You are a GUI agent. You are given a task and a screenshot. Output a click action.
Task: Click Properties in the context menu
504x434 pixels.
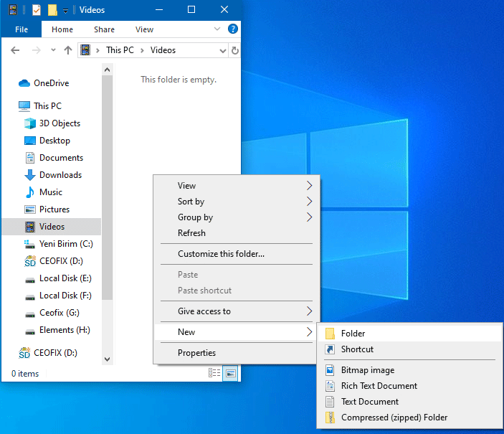pyautogui.click(x=196, y=353)
